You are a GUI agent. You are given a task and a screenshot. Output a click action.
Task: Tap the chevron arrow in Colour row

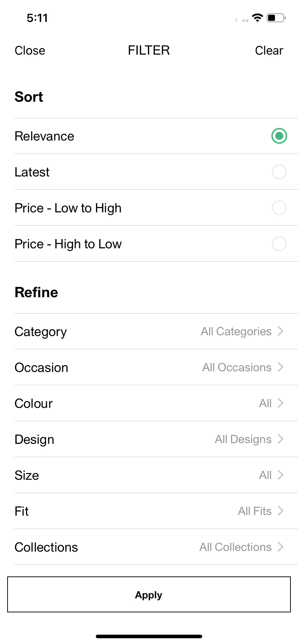coord(281,403)
